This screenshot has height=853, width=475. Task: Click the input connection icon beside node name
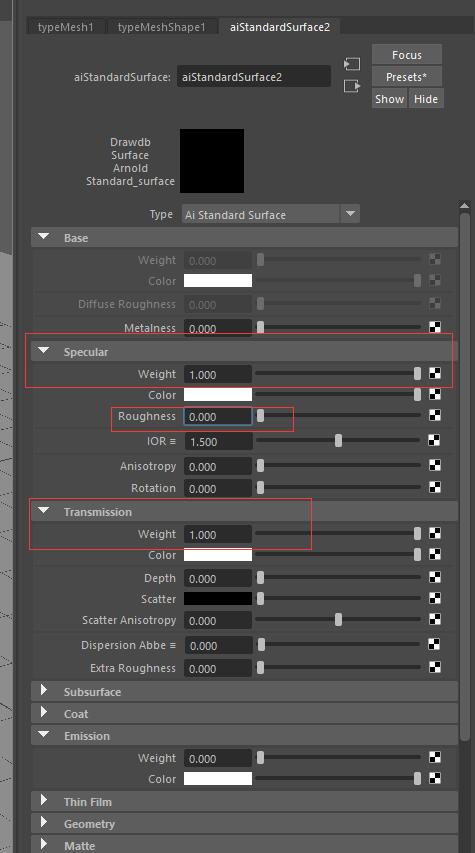pyautogui.click(x=352, y=65)
